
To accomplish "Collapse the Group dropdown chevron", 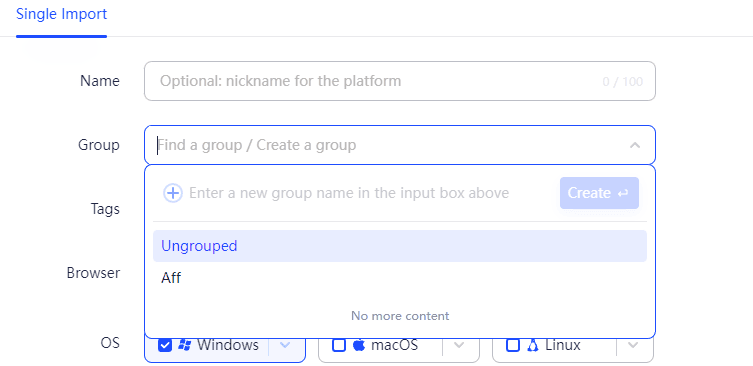I will point(635,145).
